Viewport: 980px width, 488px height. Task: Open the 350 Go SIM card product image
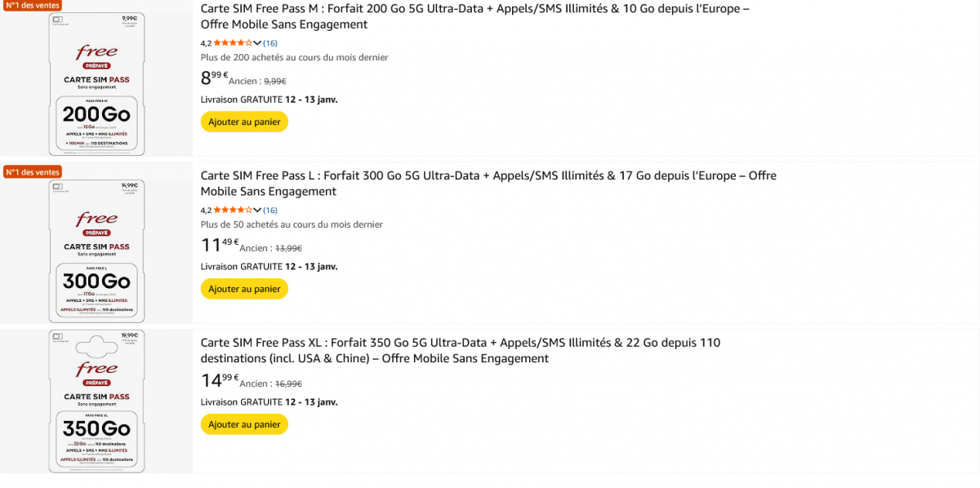[96, 401]
